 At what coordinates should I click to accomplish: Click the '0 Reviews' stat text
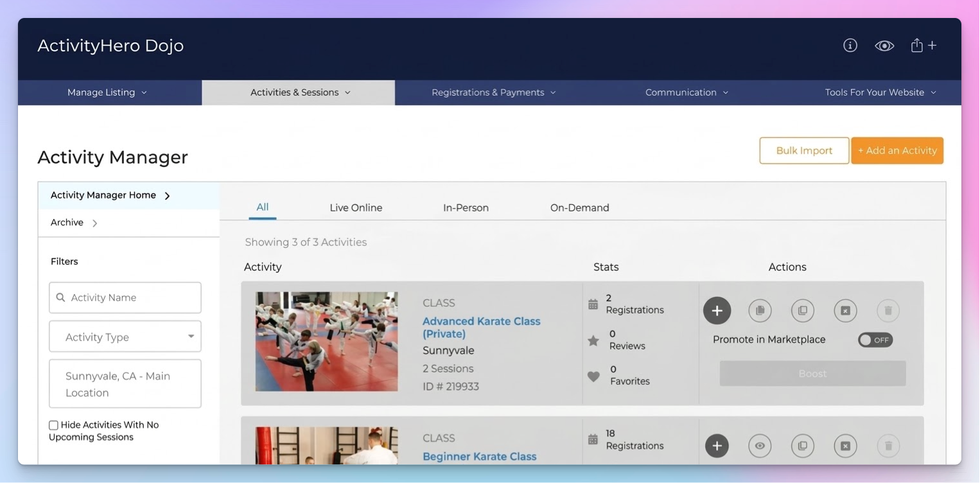[x=627, y=340]
